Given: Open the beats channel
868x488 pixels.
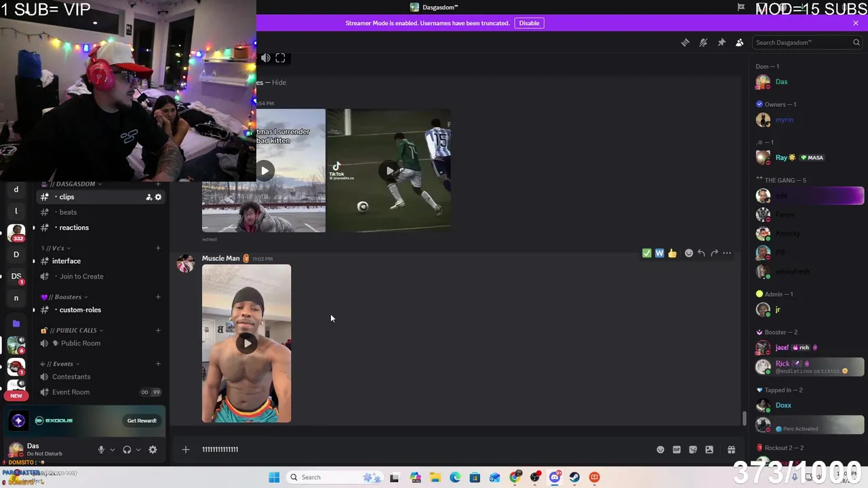Looking at the screenshot, I should pyautogui.click(x=100, y=212).
